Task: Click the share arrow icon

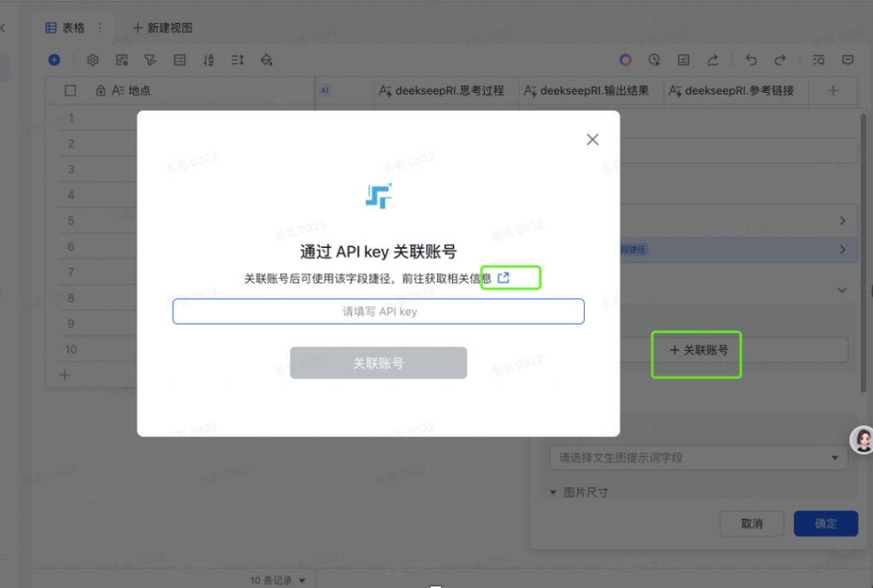Action: 713,60
